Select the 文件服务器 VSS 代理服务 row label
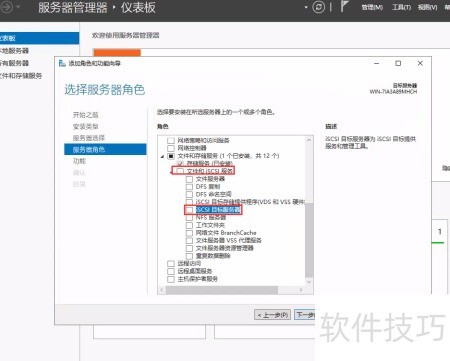Screen dimensions: 450x361 coord(229,240)
